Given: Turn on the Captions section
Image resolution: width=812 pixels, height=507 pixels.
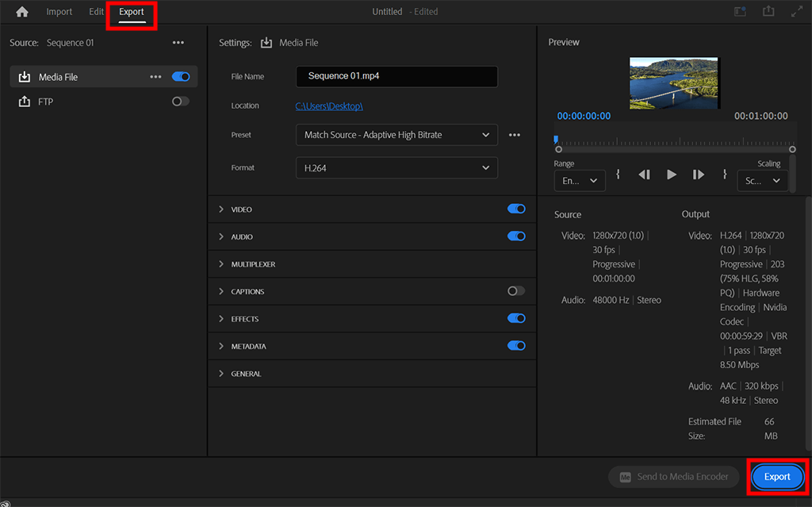Looking at the screenshot, I should pos(515,291).
